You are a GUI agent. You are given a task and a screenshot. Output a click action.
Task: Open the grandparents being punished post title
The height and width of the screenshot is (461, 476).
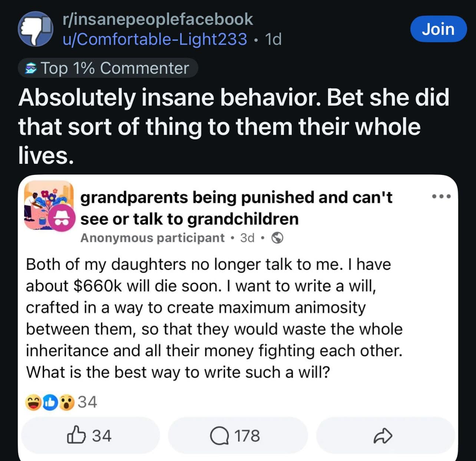pyautogui.click(x=236, y=208)
